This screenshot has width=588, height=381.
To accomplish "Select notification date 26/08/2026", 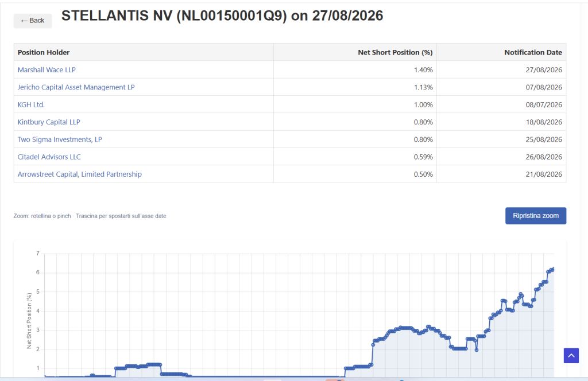I will point(544,157).
